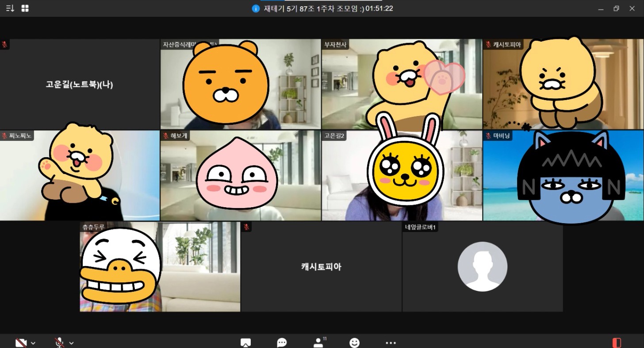Select the 츄츄두루 video tile with duck face

[x=160, y=267]
